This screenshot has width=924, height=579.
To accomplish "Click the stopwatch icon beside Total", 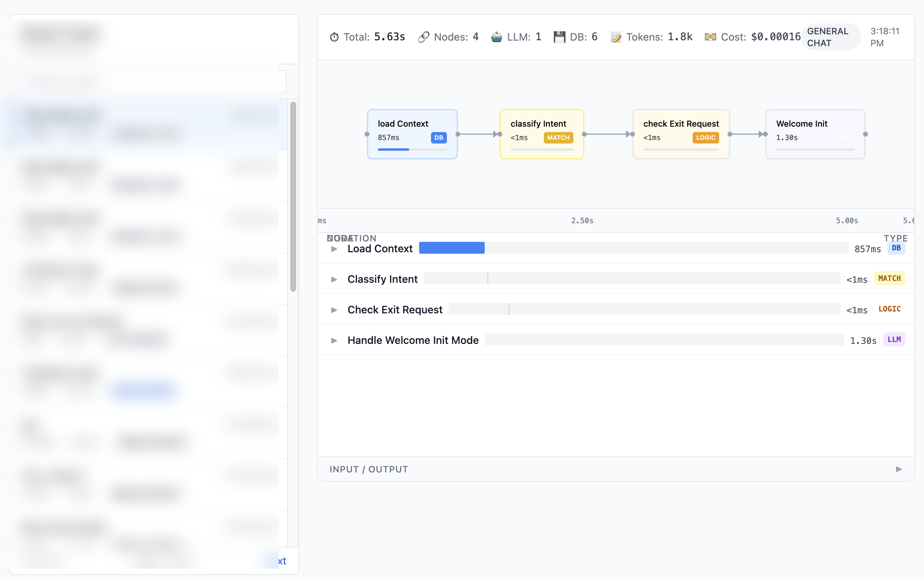I will 334,37.
